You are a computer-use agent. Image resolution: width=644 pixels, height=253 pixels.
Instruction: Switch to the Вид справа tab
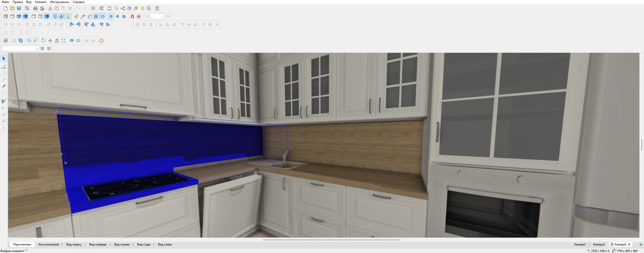[122, 244]
